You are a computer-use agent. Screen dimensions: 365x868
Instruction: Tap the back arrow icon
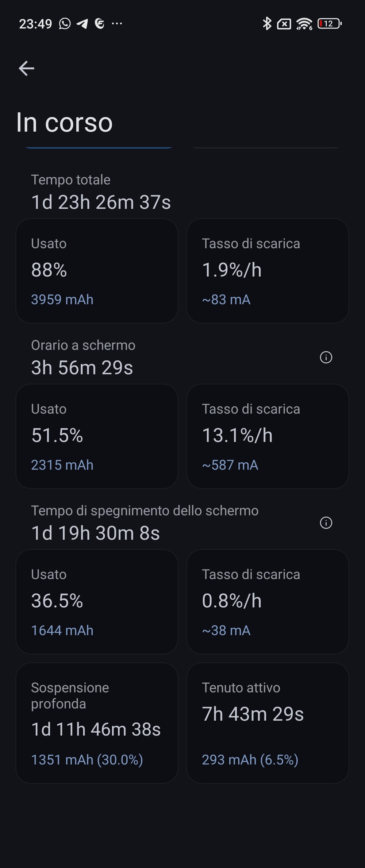point(27,68)
